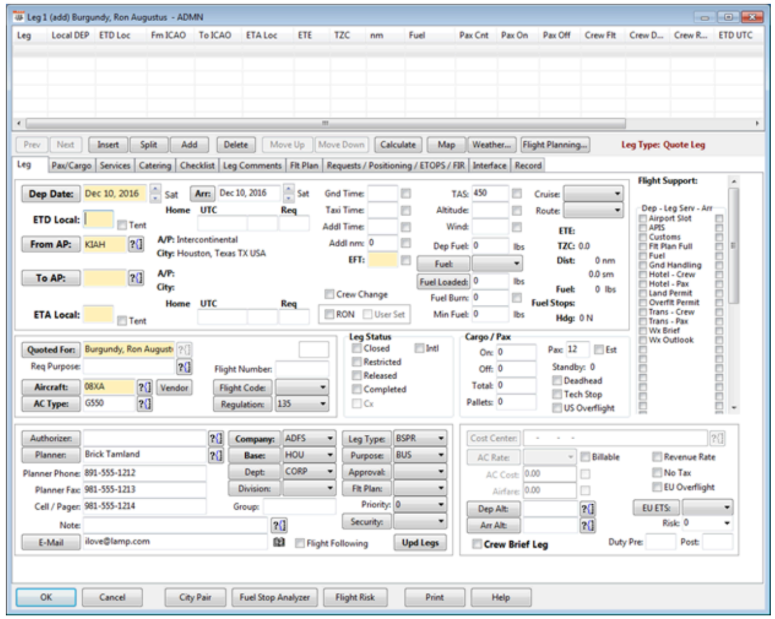Check Airport Slot departure box in Flight Support

pos(643,218)
